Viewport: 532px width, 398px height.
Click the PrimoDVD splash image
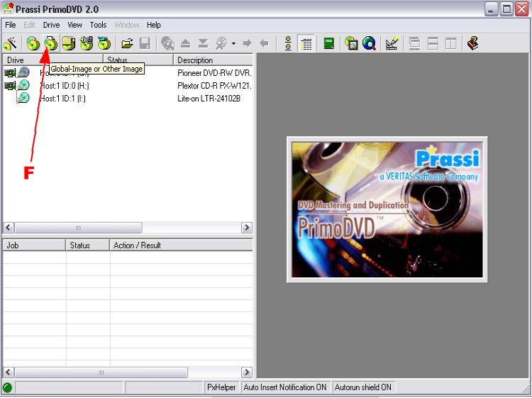coord(387,209)
